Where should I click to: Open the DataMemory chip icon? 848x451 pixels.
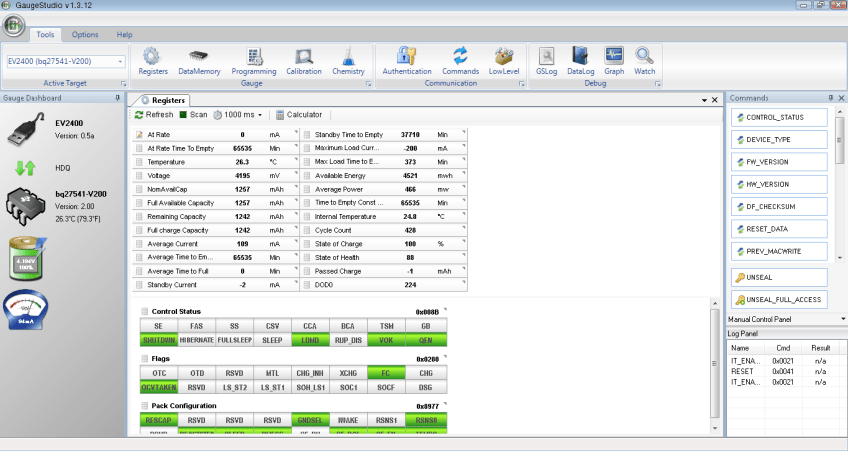pos(199,61)
